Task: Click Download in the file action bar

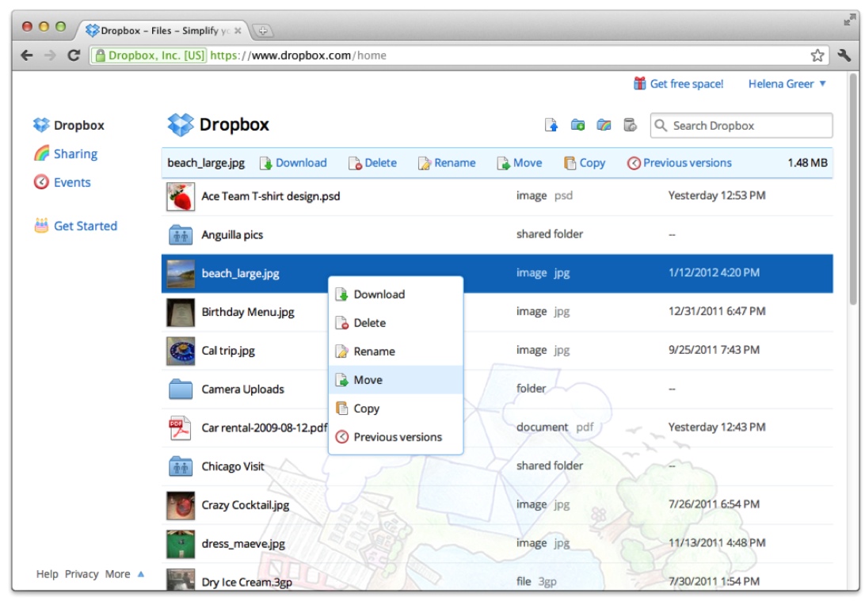Action: coord(293,163)
